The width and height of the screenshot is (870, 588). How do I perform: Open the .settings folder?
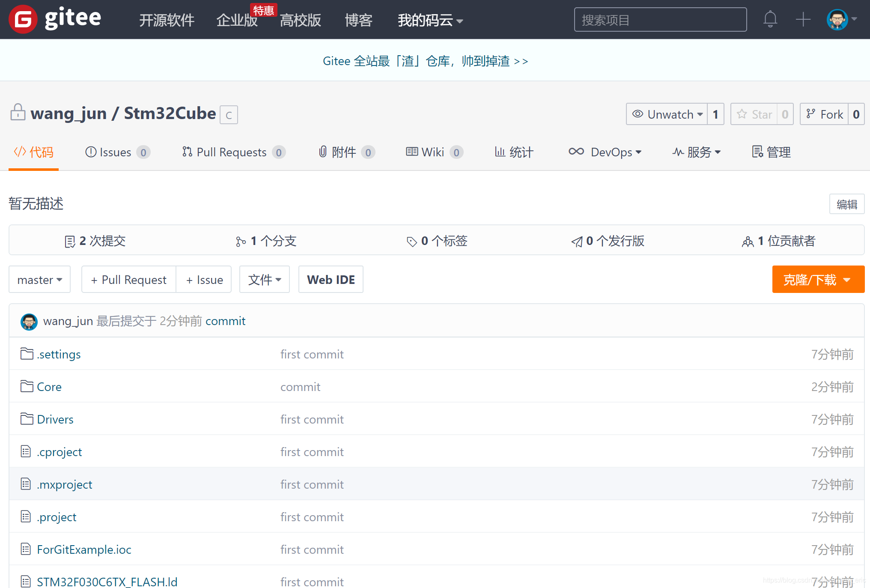(59, 355)
